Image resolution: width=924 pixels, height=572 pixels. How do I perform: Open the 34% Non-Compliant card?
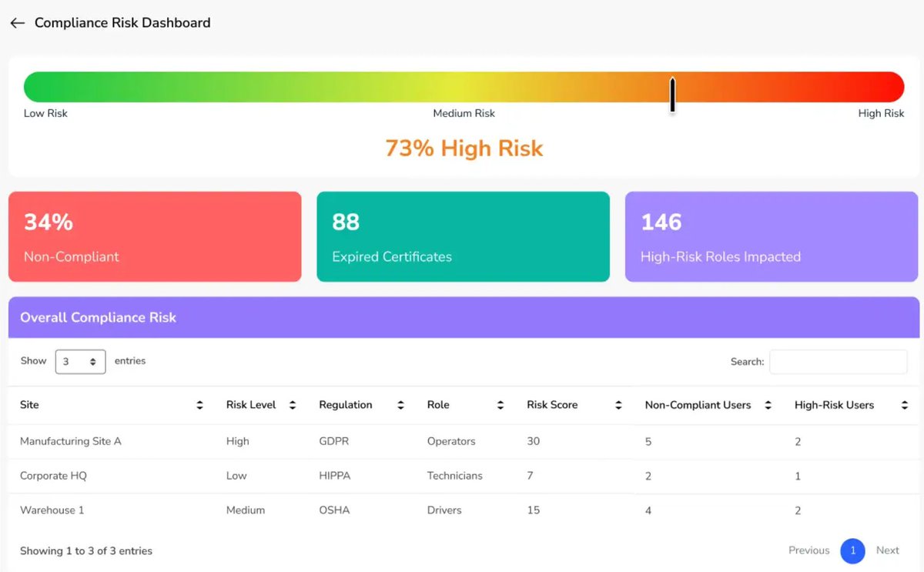point(155,236)
